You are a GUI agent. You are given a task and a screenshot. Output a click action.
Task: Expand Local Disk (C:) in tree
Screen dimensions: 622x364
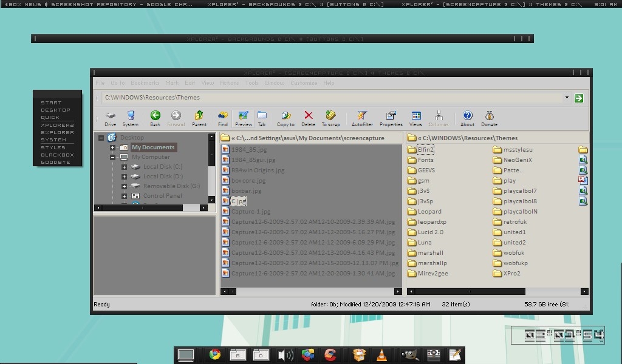coord(124,167)
